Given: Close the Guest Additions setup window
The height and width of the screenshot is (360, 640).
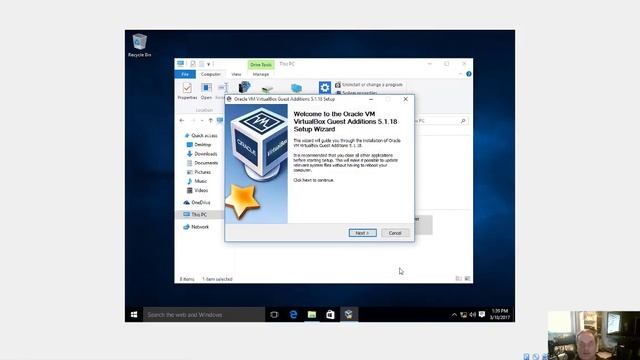Looking at the screenshot, I should pyautogui.click(x=405, y=99).
